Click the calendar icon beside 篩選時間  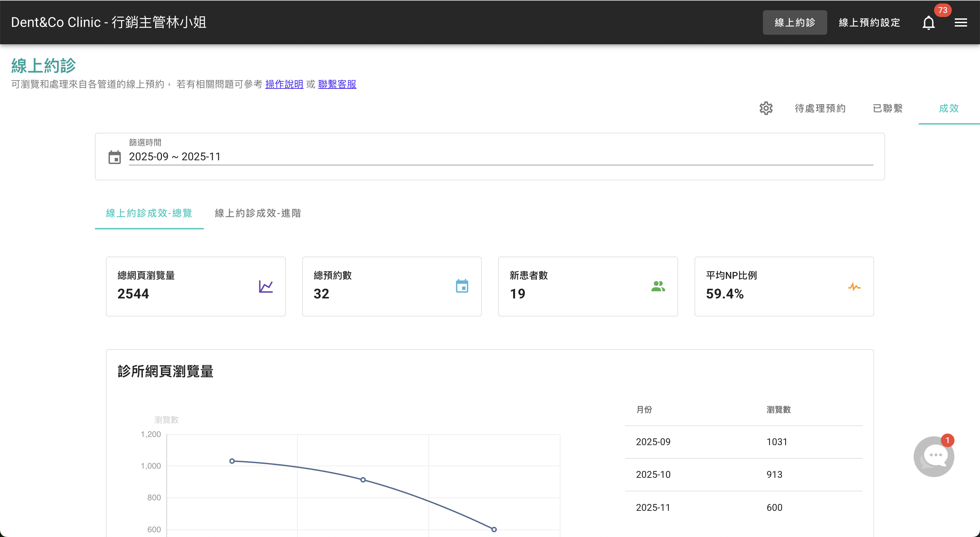[115, 157]
